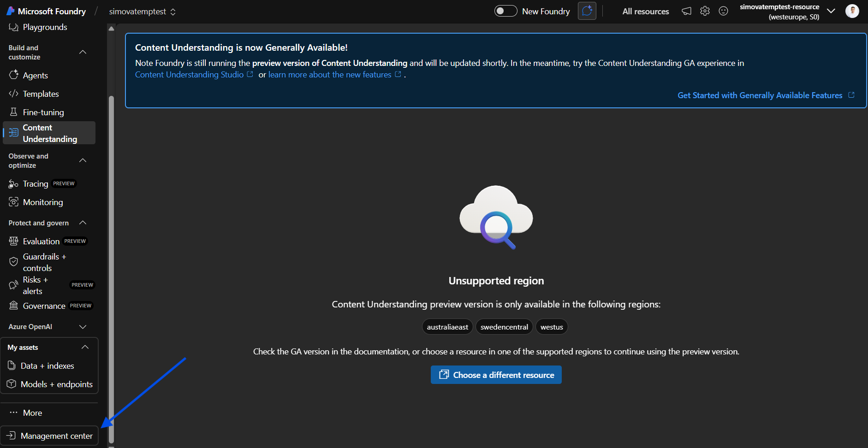Click the sidebar vertical scrollbar thumb
Image resolution: width=868 pixels, height=448 pixels.
coord(111,270)
